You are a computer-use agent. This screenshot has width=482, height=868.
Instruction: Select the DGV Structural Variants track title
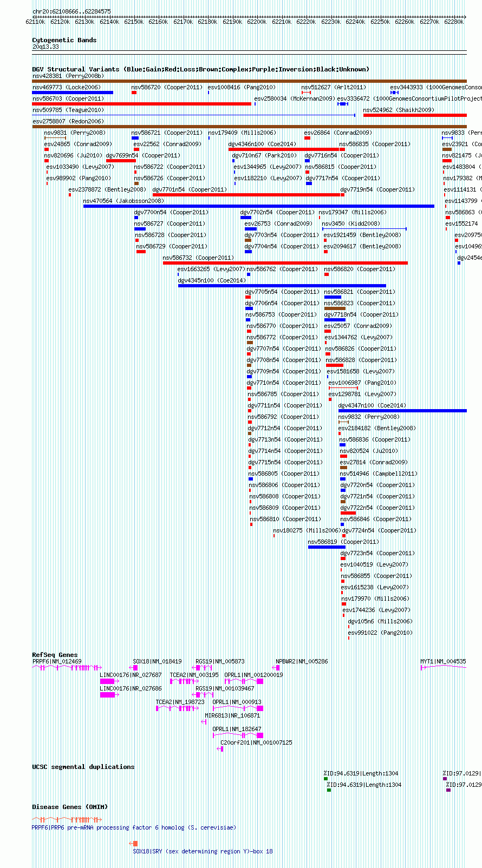point(200,69)
